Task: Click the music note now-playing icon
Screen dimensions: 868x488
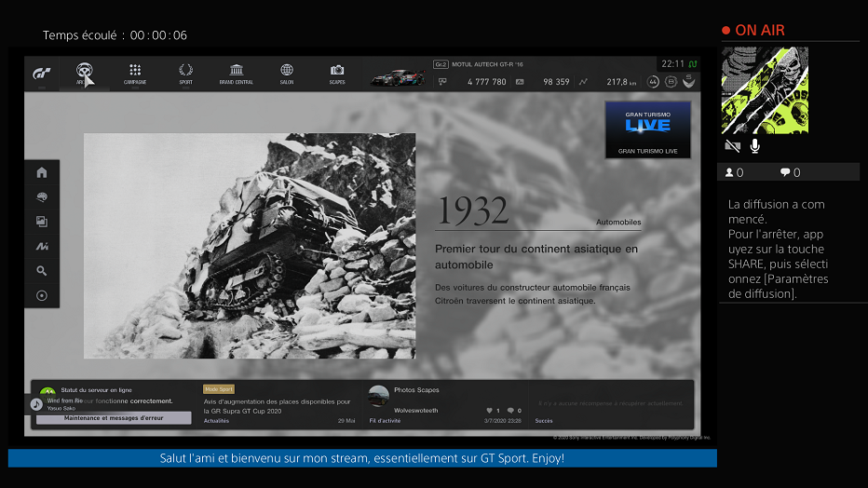Action: (36, 404)
